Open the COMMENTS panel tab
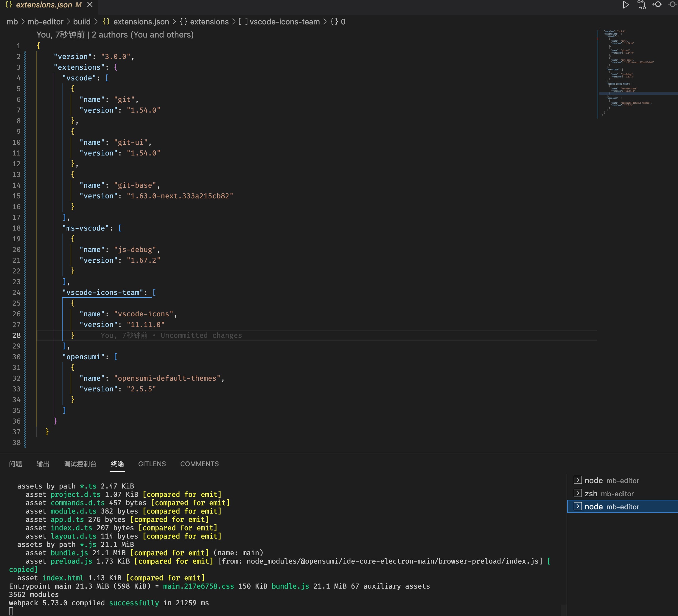Screen dimensions: 678x616 (199, 464)
